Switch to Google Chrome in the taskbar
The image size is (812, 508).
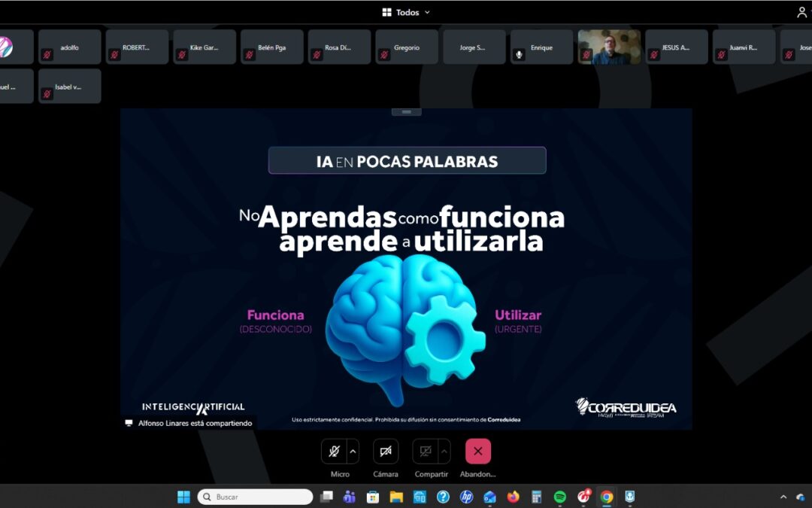point(607,497)
